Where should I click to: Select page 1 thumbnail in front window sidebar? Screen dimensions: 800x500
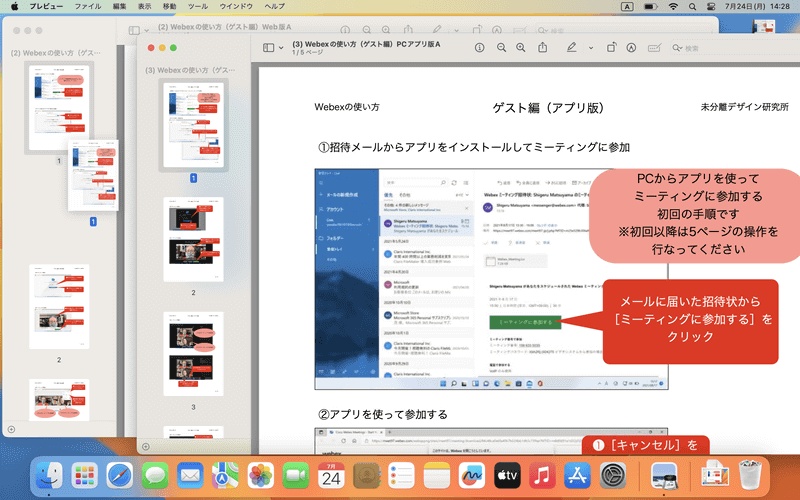(193, 125)
